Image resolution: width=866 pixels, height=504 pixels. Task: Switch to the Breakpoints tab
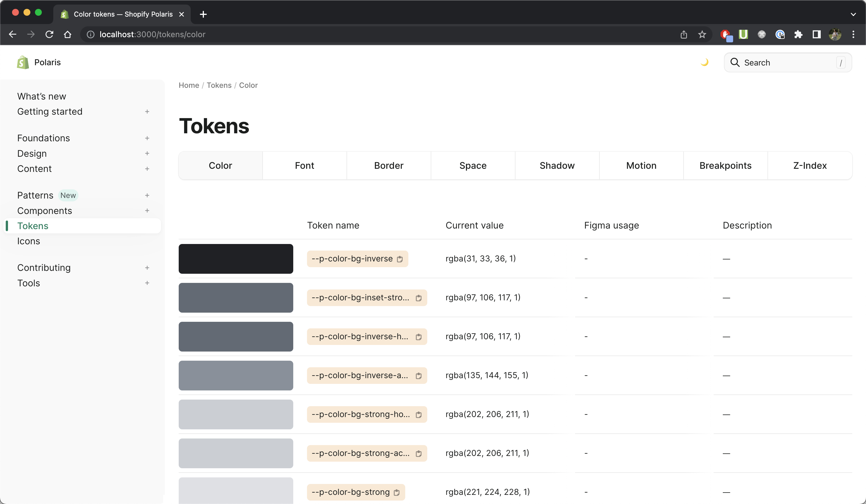[x=725, y=165]
